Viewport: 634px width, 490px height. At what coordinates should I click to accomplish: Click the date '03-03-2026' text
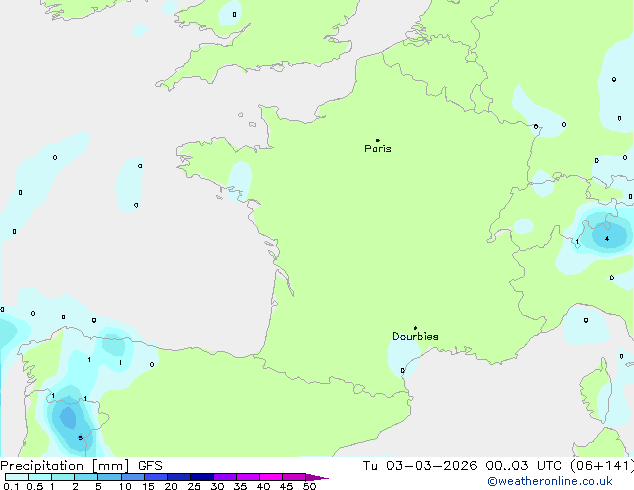pyautogui.click(x=431, y=466)
